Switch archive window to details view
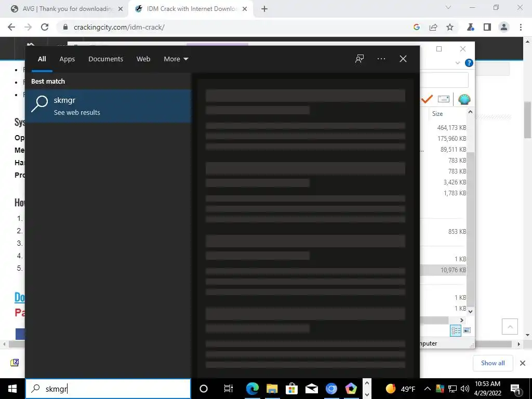This screenshot has height=399, width=532. (456, 330)
